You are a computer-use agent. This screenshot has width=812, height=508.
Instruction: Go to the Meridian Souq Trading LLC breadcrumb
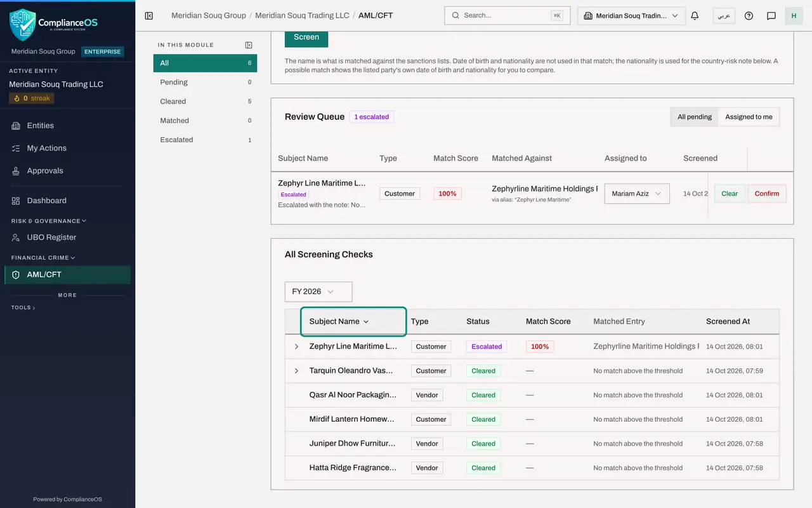pos(302,15)
